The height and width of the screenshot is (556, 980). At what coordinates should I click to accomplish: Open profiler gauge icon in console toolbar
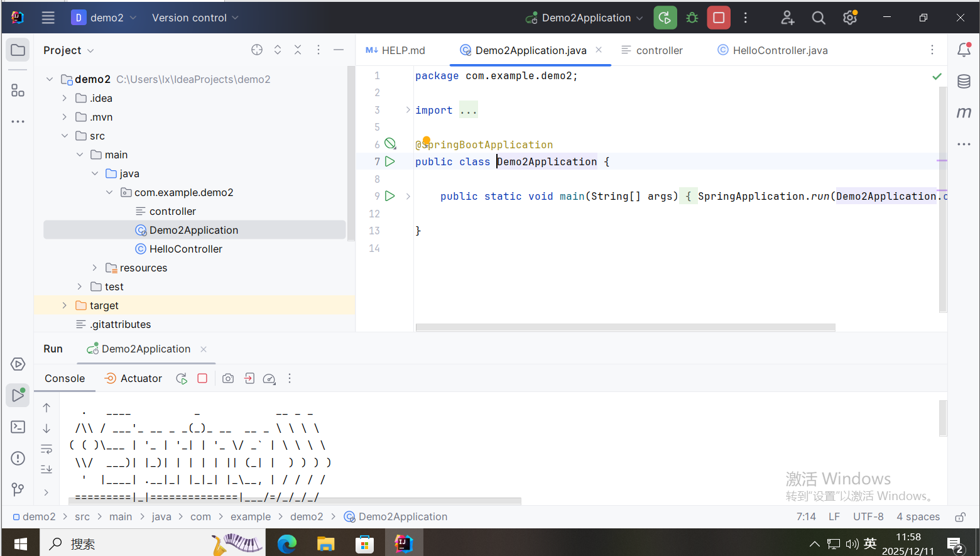(x=269, y=378)
